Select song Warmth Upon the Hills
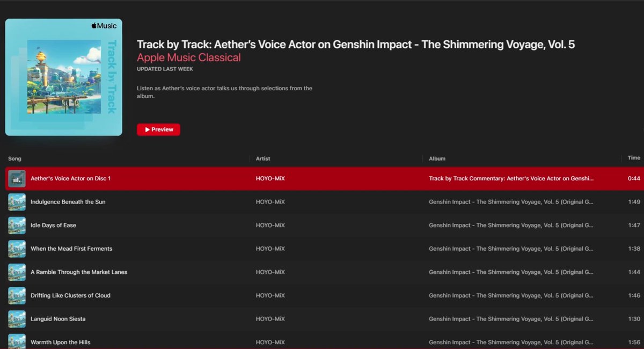Viewport: 644px width, 349px height. coord(60,342)
